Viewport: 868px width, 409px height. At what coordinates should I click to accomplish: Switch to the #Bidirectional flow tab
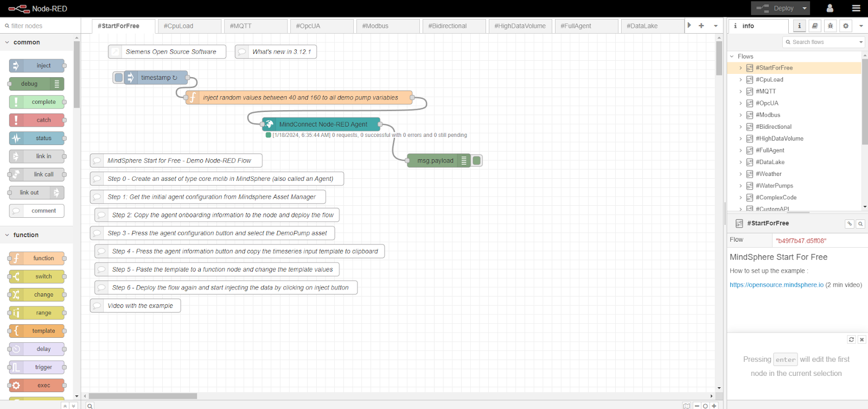[x=454, y=26]
